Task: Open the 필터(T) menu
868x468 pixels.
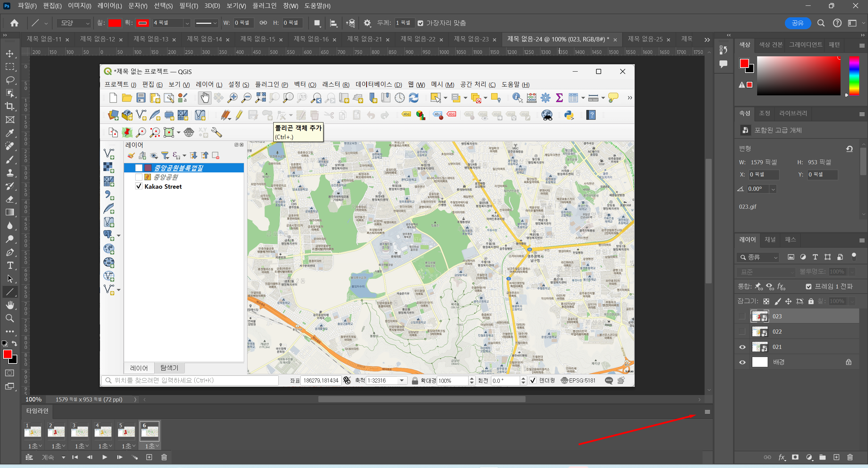Action: (188, 6)
